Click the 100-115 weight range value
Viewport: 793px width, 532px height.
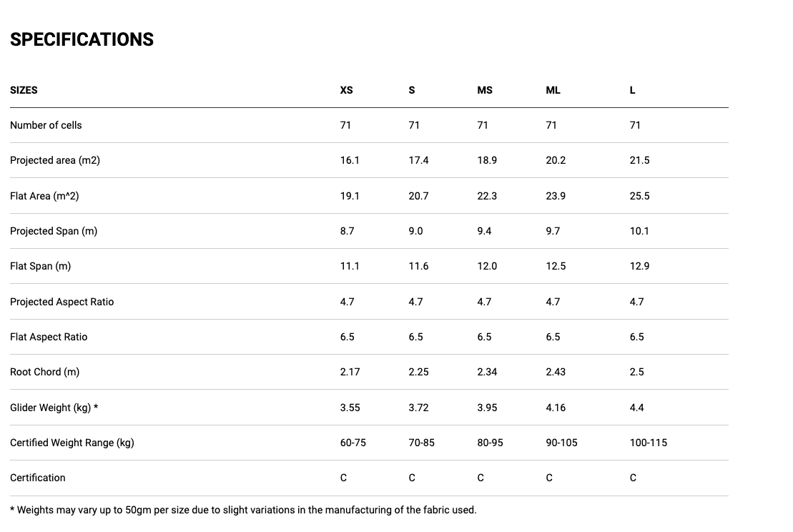[649, 443]
